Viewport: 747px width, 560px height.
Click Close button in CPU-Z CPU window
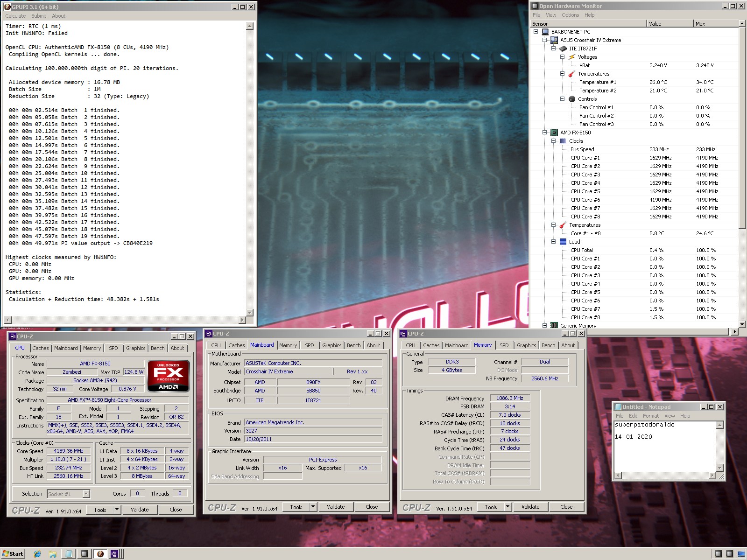(x=176, y=510)
